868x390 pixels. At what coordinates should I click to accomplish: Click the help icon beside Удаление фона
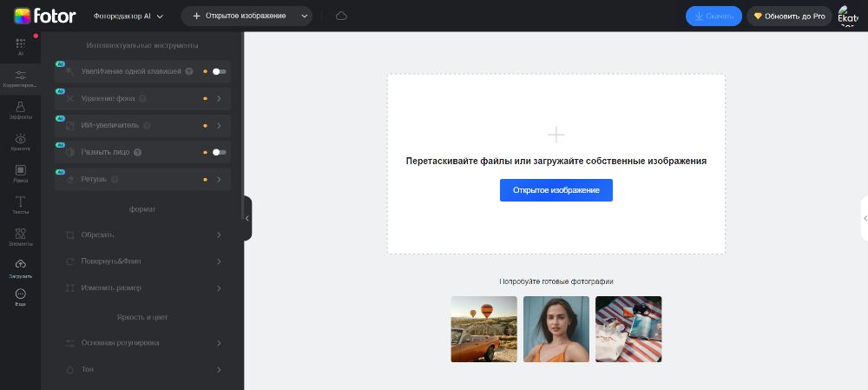pos(143,99)
